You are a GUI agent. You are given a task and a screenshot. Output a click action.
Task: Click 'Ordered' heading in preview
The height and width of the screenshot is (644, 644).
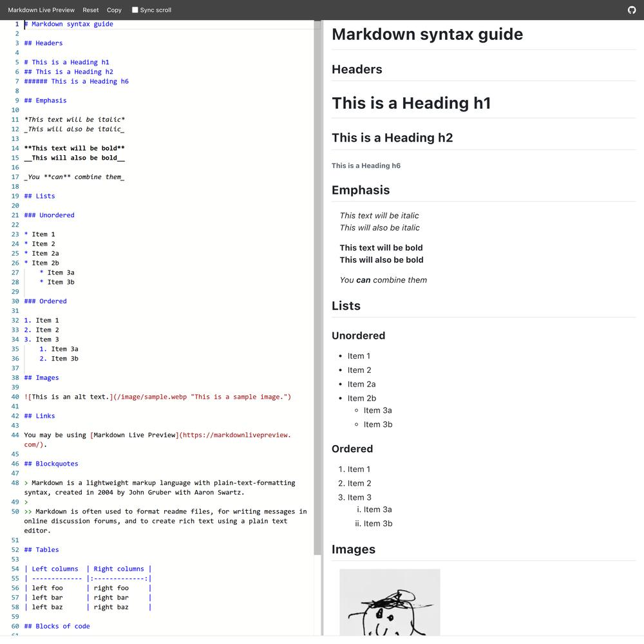[352, 449]
